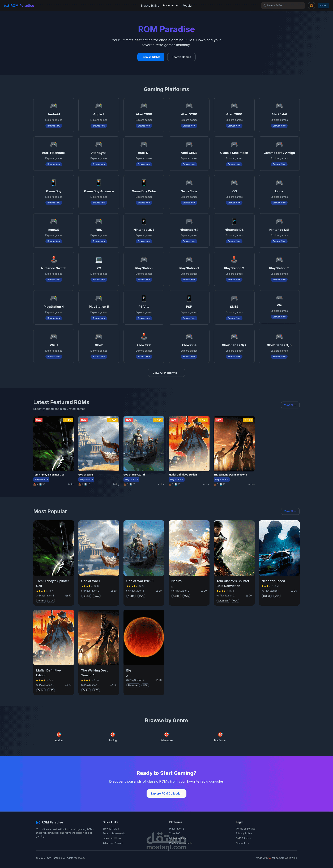Click Browse Now under Atari 5200
The width and height of the screenshot is (333, 868).
pyautogui.click(x=189, y=126)
